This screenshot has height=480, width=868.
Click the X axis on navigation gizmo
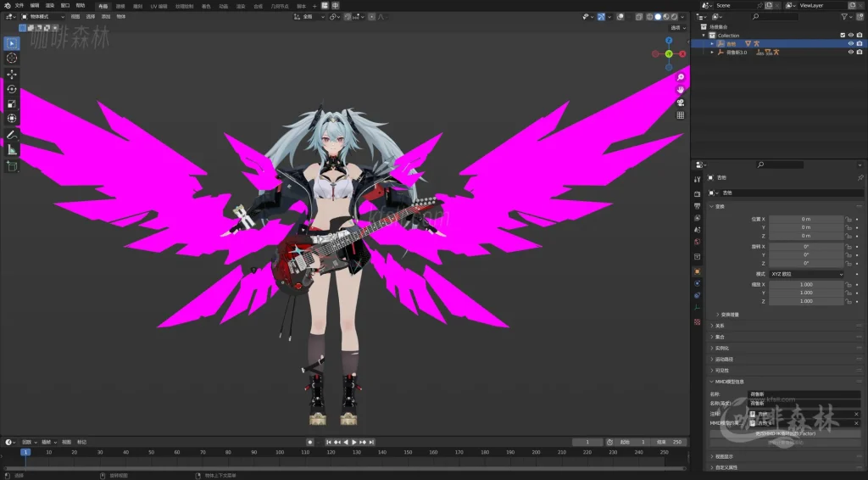point(682,53)
